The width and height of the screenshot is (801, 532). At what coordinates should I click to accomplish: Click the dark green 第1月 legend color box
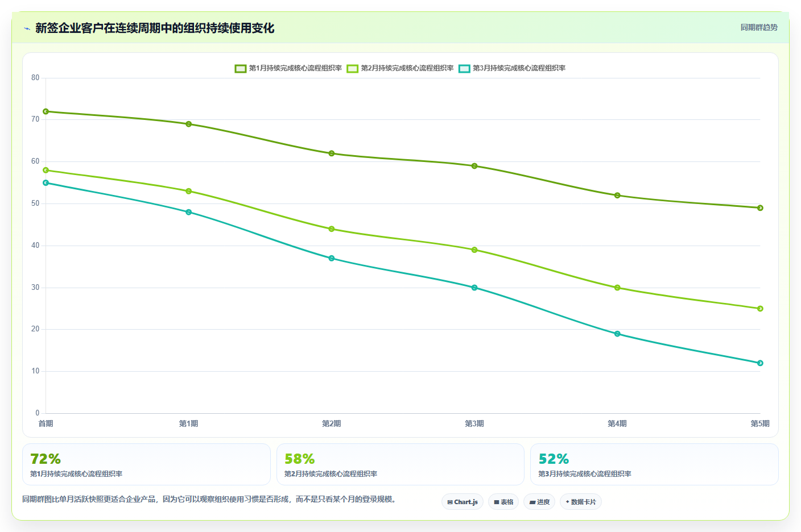point(241,68)
